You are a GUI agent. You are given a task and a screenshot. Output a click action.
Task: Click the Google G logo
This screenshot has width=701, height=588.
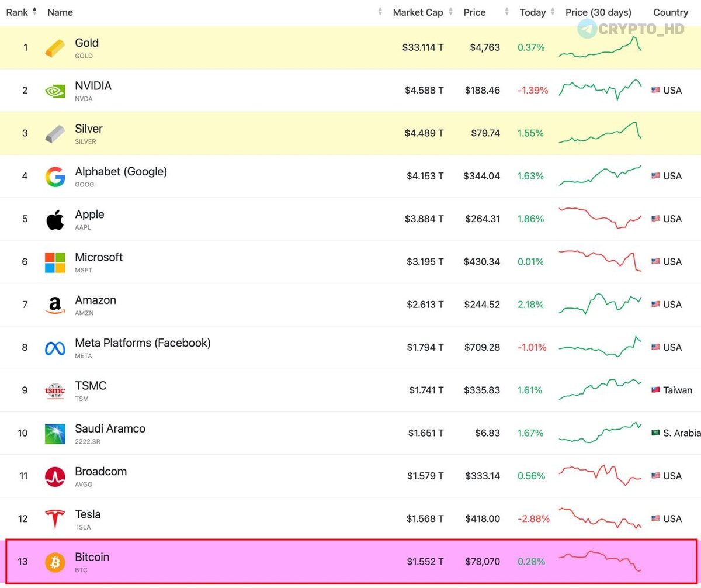pyautogui.click(x=55, y=177)
